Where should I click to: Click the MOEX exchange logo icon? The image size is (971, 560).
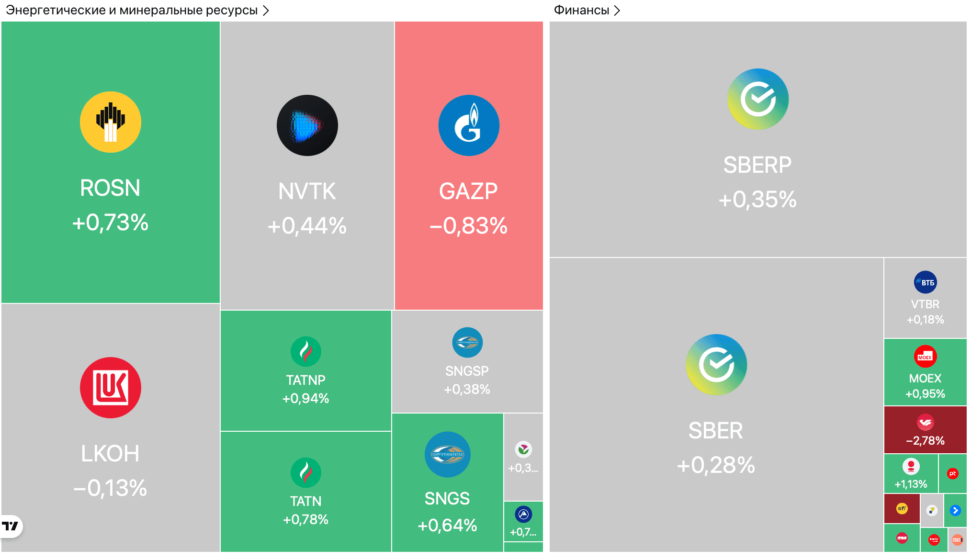tap(926, 357)
